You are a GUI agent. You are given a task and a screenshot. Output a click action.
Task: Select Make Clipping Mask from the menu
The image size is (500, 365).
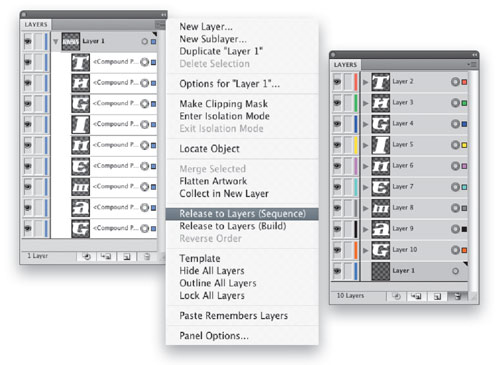tap(242, 104)
